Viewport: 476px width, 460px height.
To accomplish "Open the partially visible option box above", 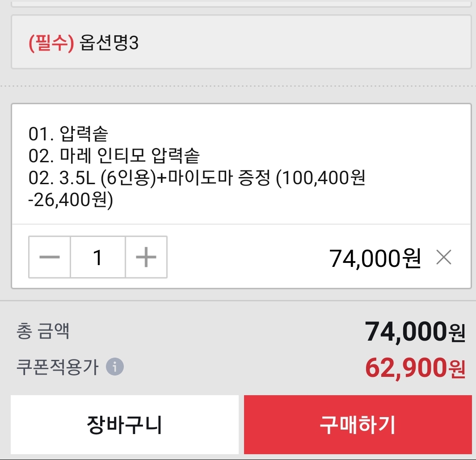I will point(241,4).
